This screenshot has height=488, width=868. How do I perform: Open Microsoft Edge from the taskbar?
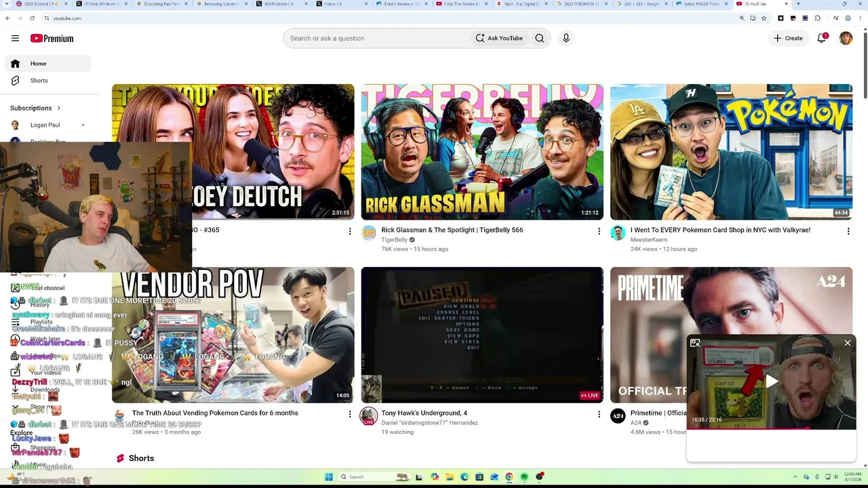click(x=465, y=477)
